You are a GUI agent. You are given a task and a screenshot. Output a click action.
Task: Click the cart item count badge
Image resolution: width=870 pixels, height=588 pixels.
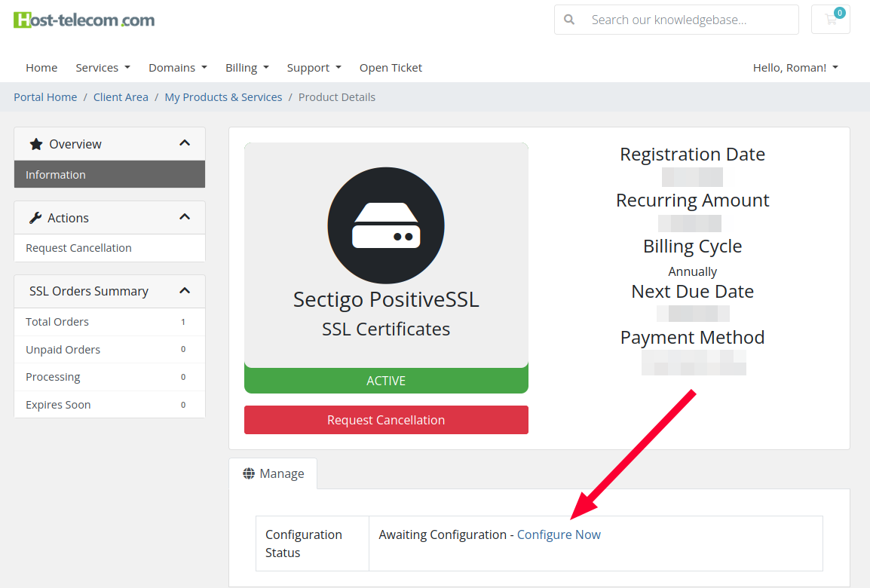[x=840, y=13]
